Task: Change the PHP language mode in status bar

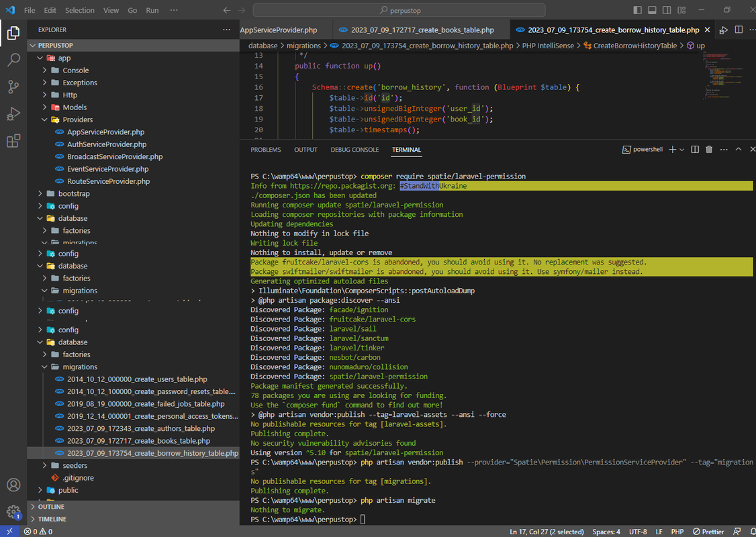Action: pyautogui.click(x=677, y=531)
